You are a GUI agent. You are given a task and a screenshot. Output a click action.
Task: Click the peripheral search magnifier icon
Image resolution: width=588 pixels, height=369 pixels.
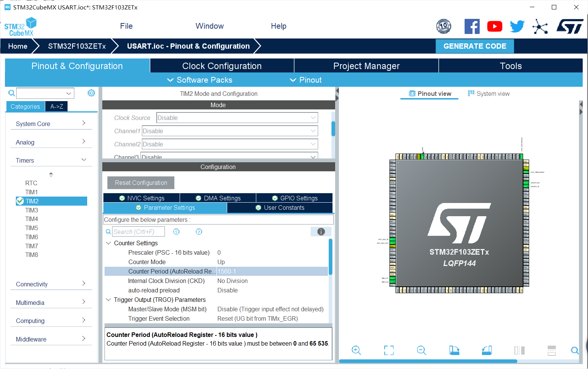pos(12,93)
